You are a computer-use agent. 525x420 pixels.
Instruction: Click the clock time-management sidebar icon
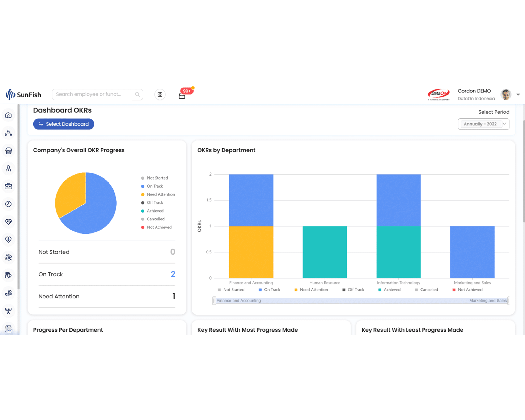coord(9,204)
